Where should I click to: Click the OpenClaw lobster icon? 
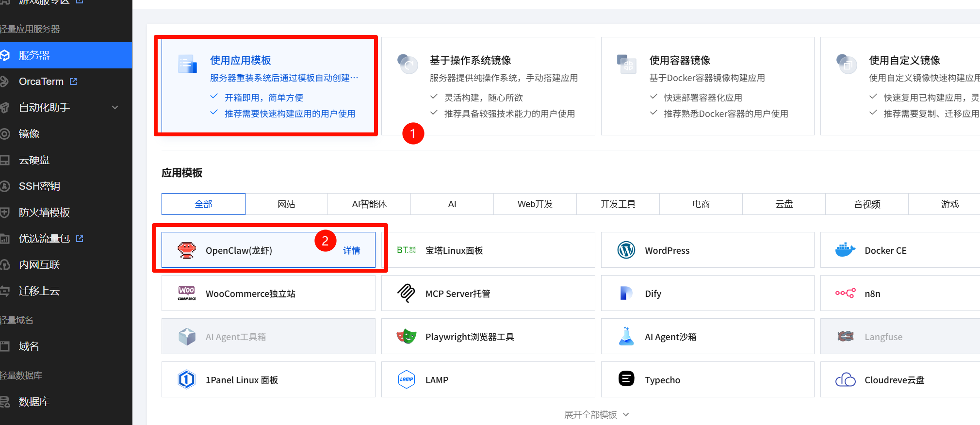coord(187,250)
